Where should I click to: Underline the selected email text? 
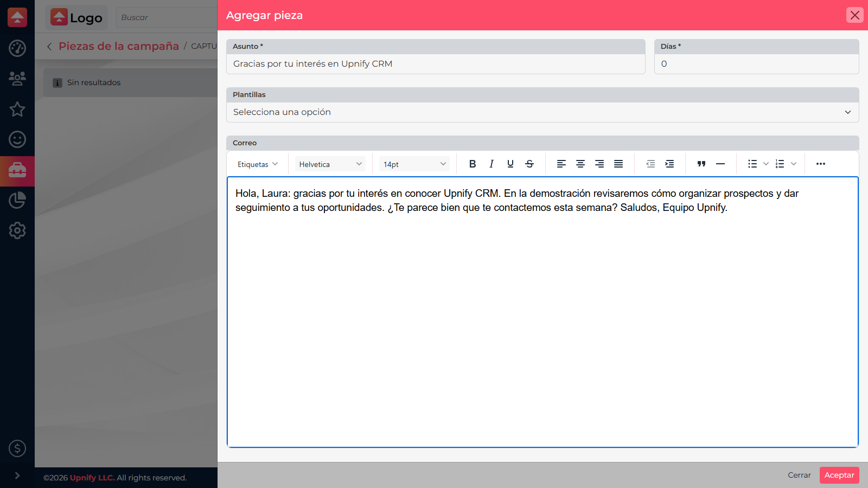510,164
